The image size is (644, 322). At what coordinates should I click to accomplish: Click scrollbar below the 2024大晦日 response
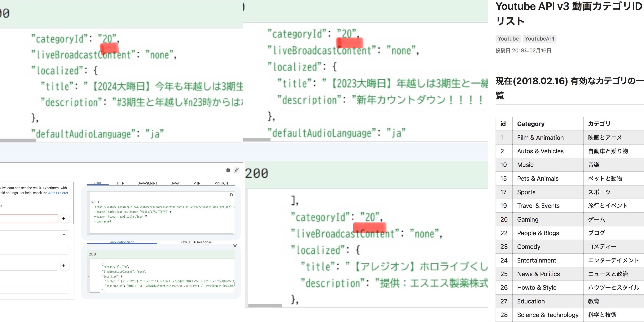[18, 140]
